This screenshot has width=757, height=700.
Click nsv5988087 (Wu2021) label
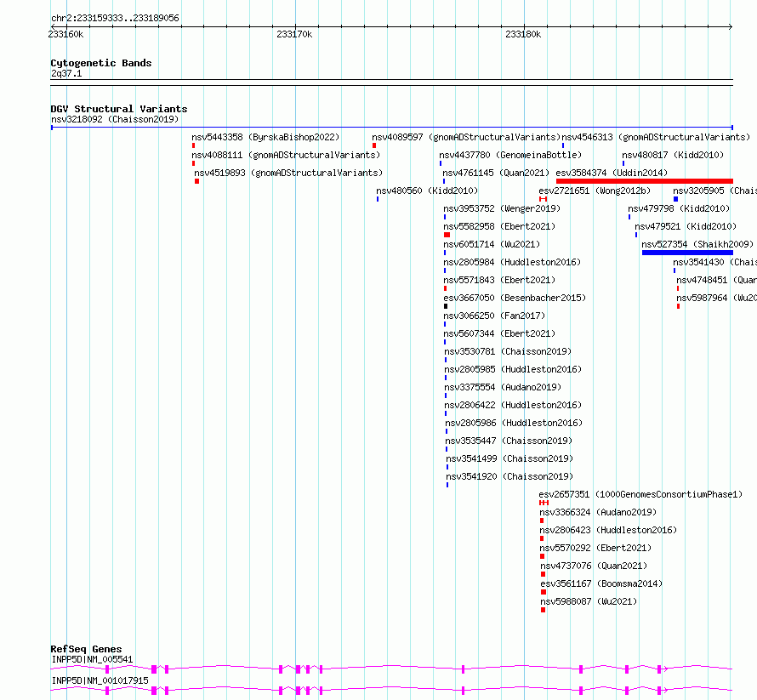click(x=589, y=601)
